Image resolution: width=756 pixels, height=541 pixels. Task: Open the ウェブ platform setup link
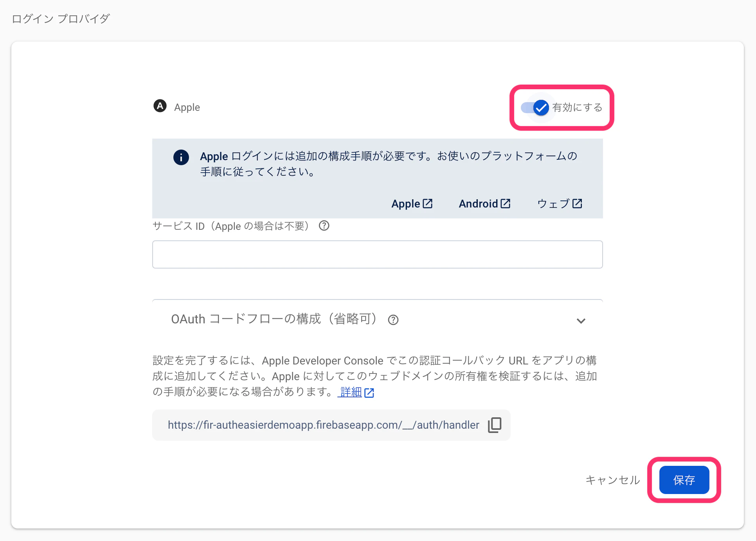point(560,204)
